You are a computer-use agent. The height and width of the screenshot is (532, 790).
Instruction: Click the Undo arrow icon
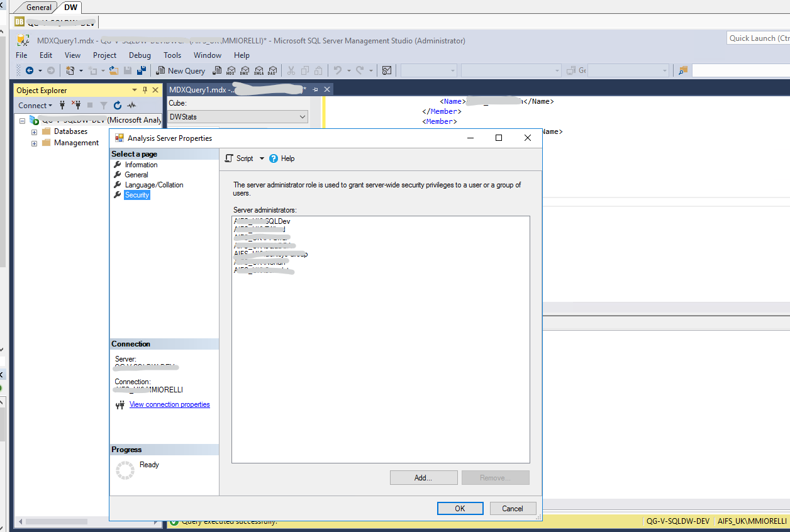pos(338,70)
